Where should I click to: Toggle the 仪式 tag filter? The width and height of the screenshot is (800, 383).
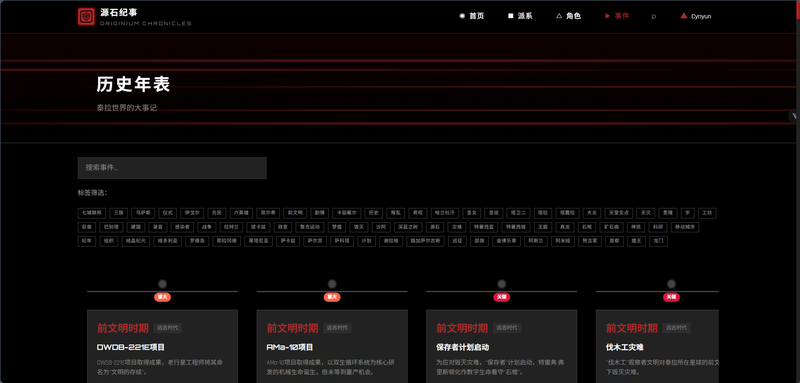pyautogui.click(x=168, y=213)
